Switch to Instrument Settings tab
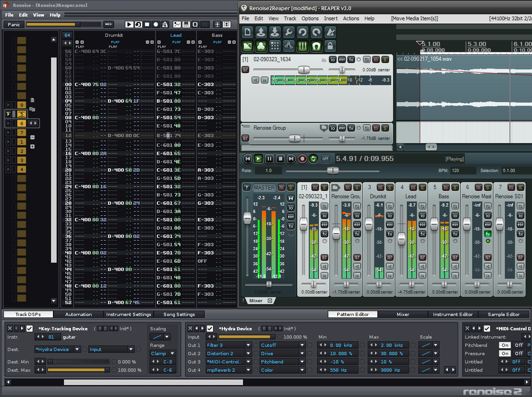The width and height of the screenshot is (532, 397). click(128, 314)
